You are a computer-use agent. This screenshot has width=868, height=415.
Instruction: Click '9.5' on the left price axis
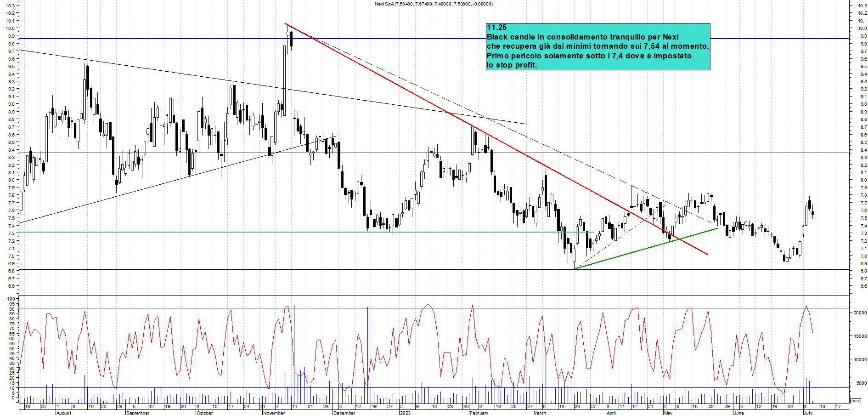tap(11, 67)
